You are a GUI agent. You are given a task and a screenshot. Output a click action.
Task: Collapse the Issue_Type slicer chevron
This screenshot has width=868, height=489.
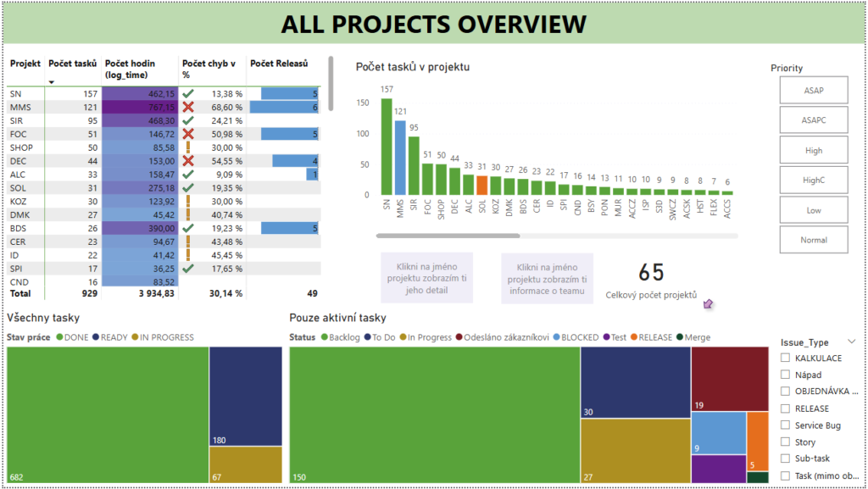(851, 342)
